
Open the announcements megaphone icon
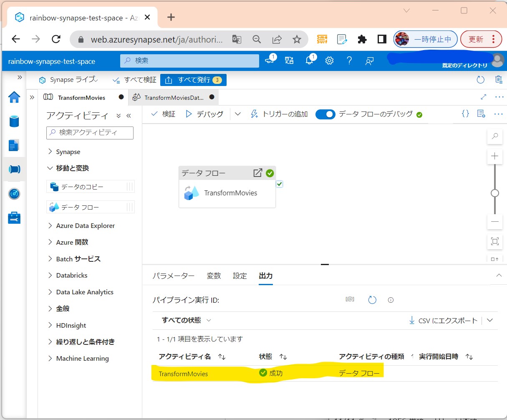(x=270, y=61)
